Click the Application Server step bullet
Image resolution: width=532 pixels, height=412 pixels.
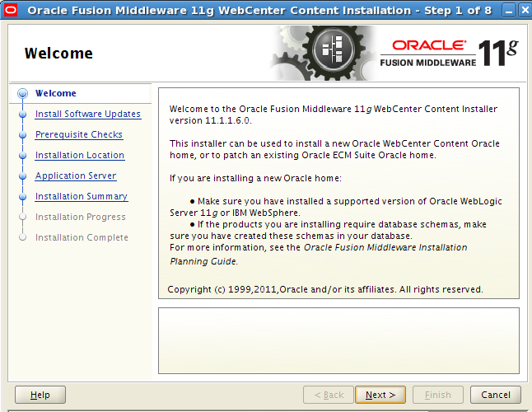pyautogui.click(x=23, y=176)
